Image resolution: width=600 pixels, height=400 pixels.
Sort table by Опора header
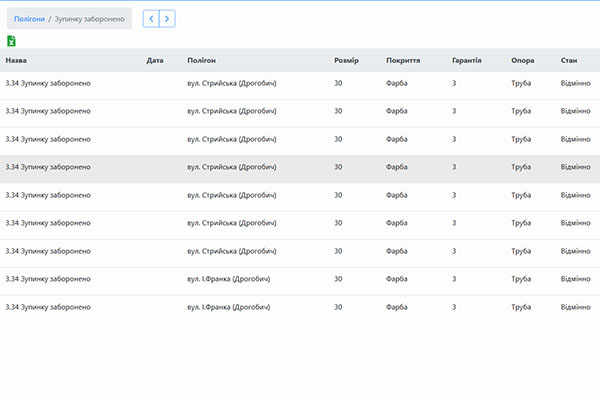pos(521,60)
